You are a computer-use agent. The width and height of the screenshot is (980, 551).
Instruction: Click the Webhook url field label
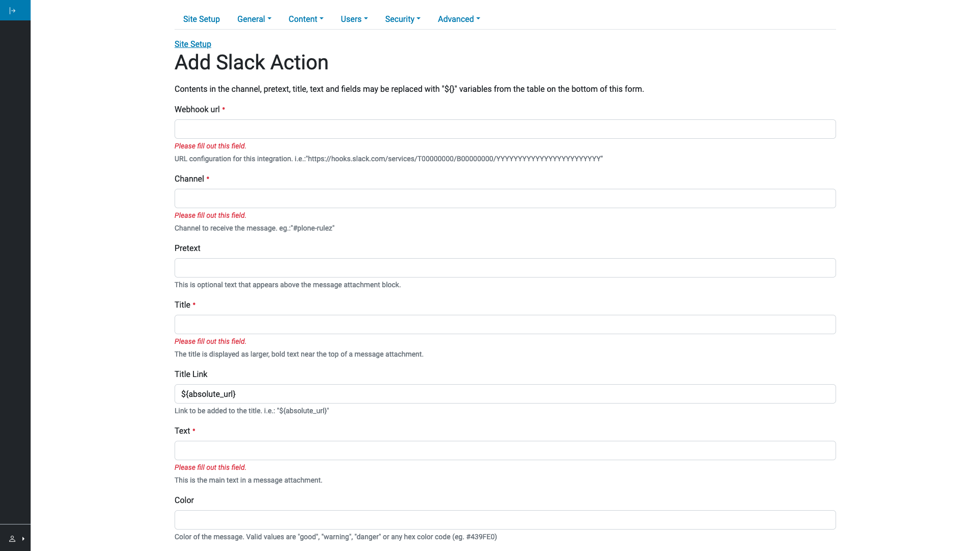click(197, 109)
